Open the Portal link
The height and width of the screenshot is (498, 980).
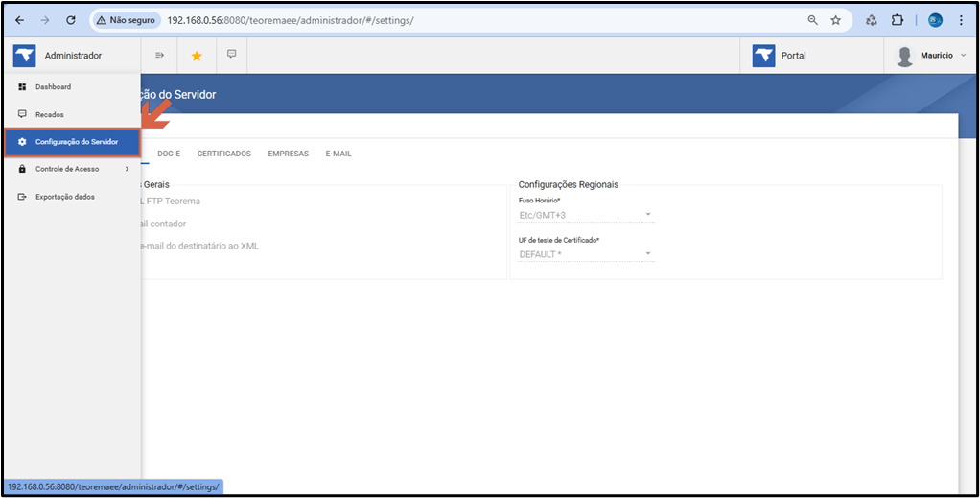point(793,56)
